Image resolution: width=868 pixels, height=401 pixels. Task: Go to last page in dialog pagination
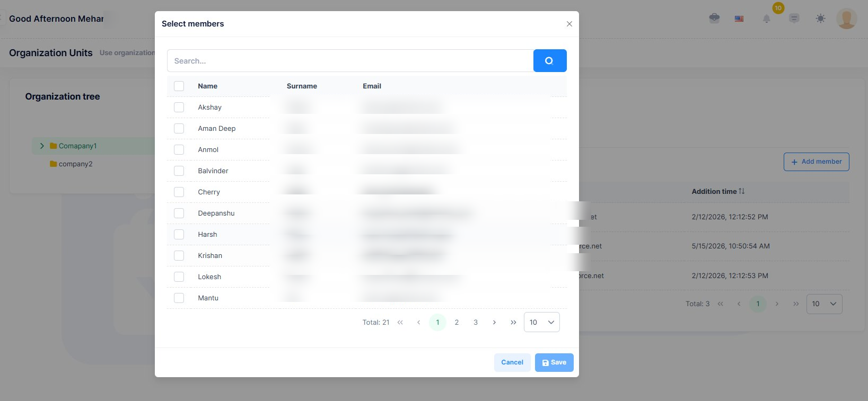pyautogui.click(x=513, y=322)
